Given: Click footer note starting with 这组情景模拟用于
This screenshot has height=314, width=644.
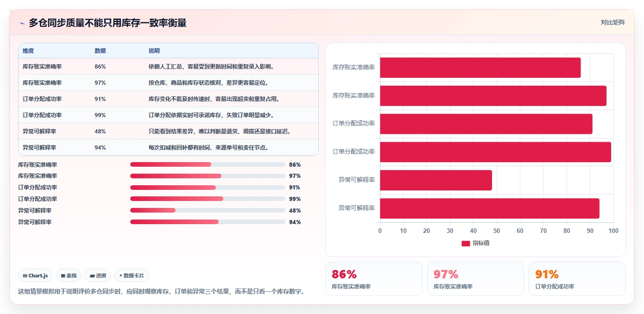Looking at the screenshot, I should click(161, 291).
